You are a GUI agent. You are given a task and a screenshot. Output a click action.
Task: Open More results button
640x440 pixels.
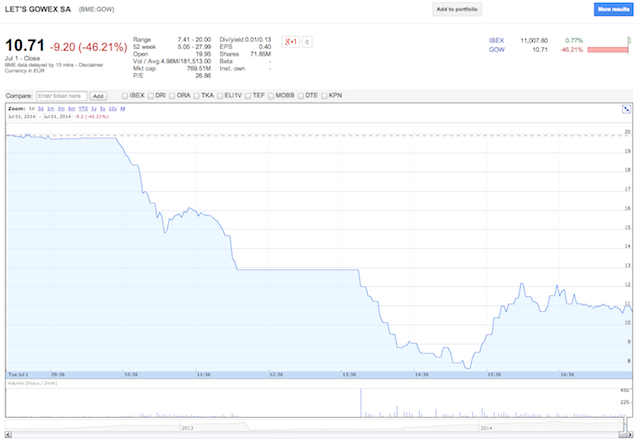point(613,9)
